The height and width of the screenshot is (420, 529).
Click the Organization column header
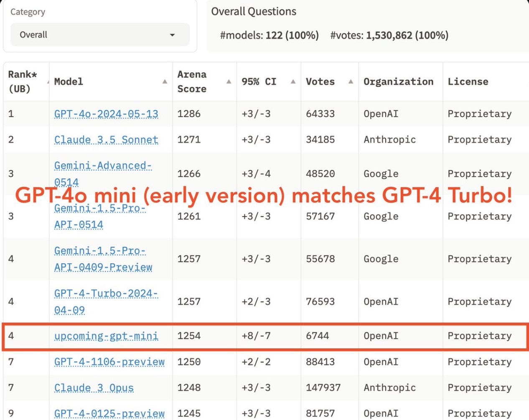click(398, 81)
